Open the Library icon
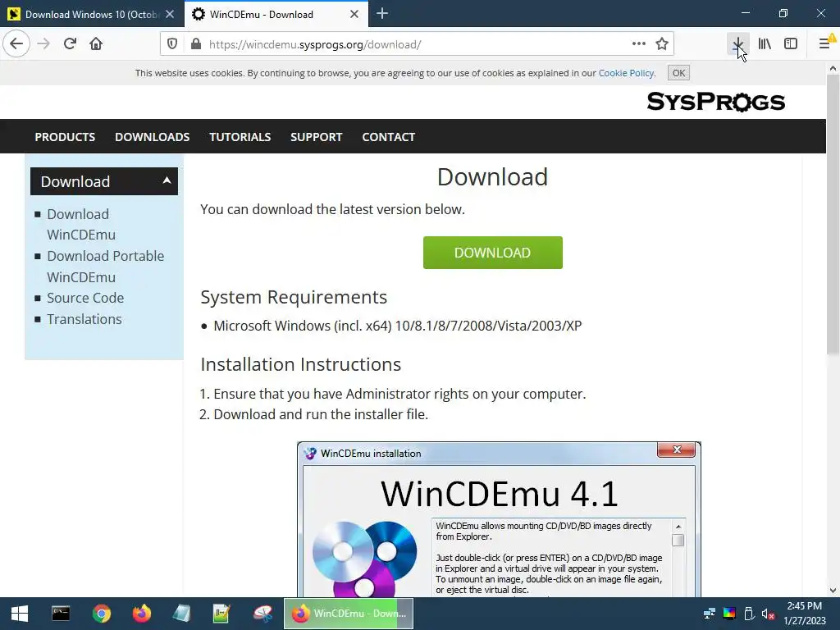The image size is (840, 630). [x=765, y=44]
